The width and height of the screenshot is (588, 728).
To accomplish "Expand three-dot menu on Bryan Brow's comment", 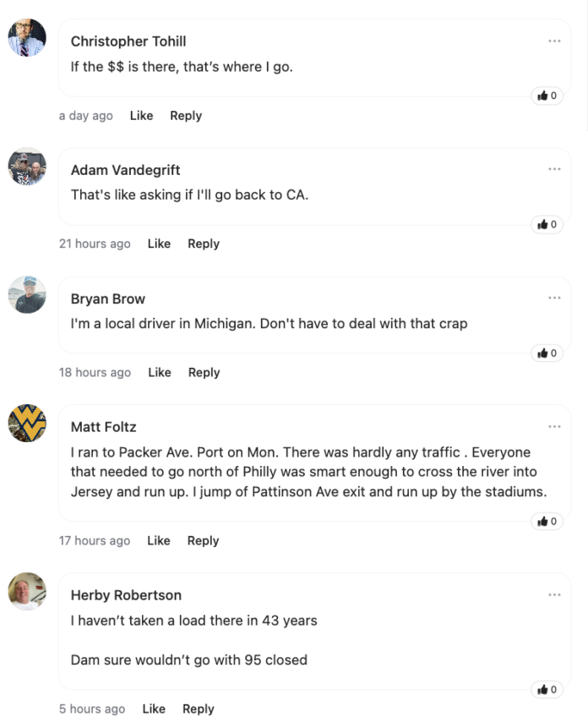I will click(x=554, y=298).
